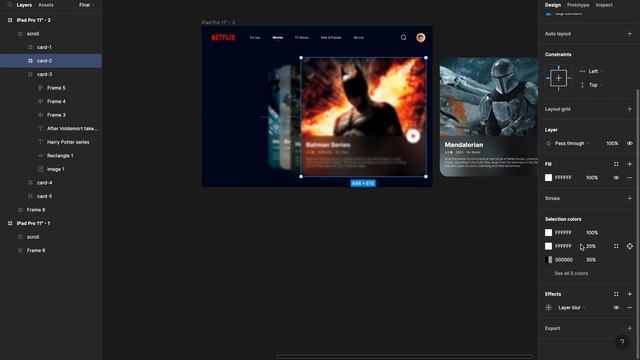
Task: Click the 000000 color opacity 30% value
Action: coord(591,260)
